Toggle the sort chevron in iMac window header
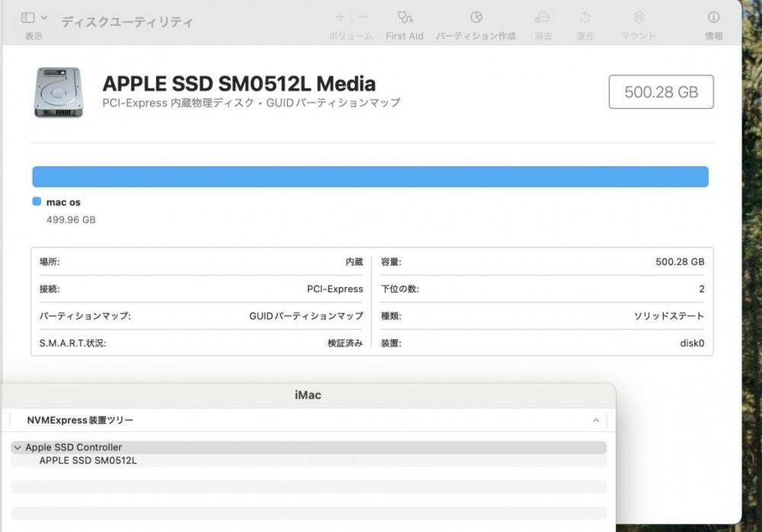 point(597,420)
